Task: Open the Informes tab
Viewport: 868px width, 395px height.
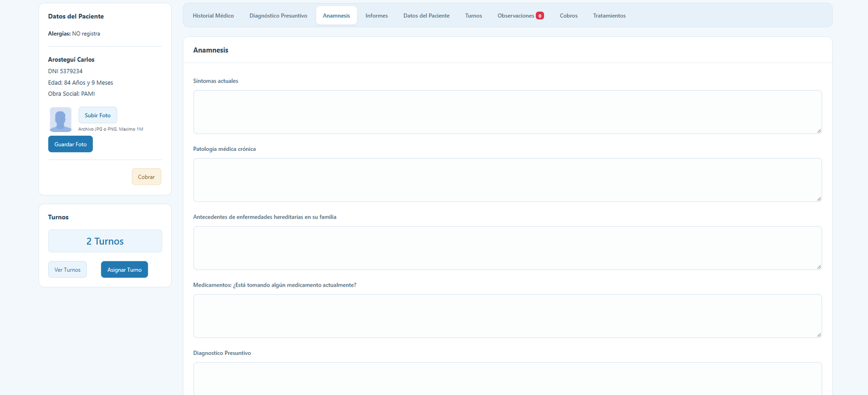Action: click(x=376, y=16)
